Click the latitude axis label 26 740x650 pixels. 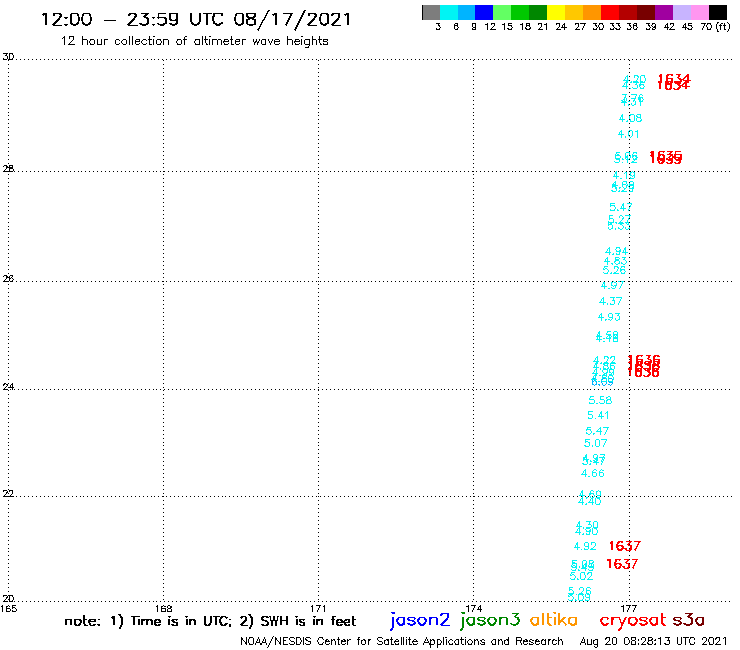pos(8,279)
